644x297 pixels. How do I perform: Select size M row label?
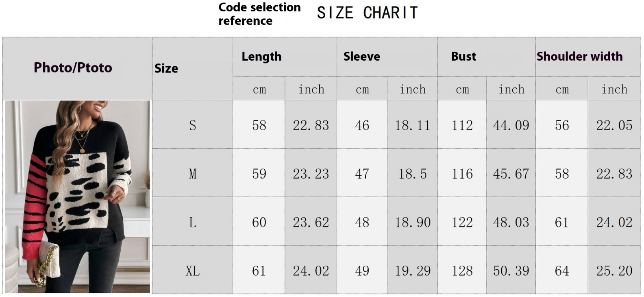193,174
